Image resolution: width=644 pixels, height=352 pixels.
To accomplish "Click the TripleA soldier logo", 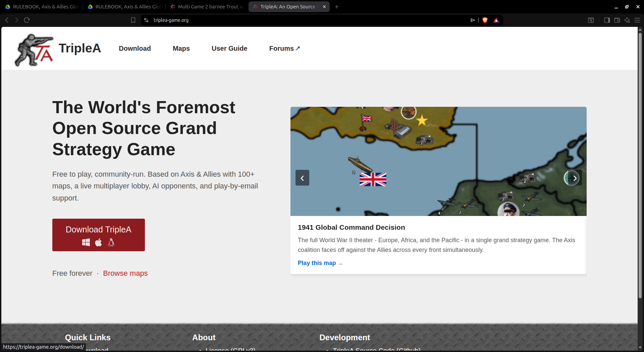I will 34,50.
